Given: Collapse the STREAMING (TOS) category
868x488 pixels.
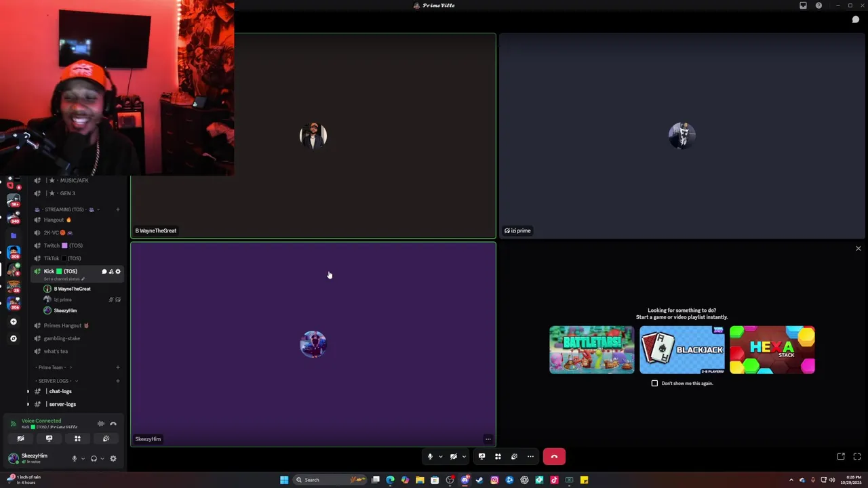Looking at the screenshot, I should 64,209.
